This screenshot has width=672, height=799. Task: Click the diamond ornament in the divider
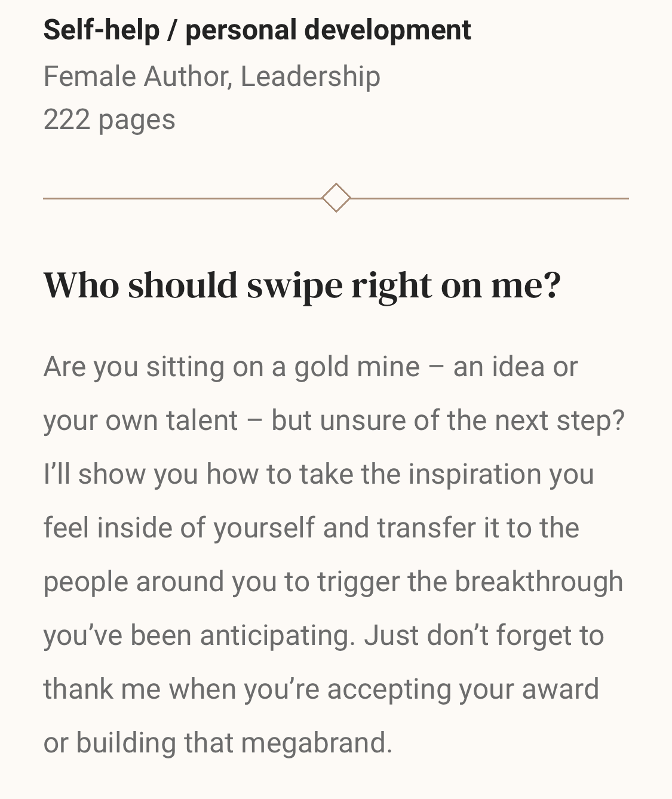pyautogui.click(x=336, y=198)
